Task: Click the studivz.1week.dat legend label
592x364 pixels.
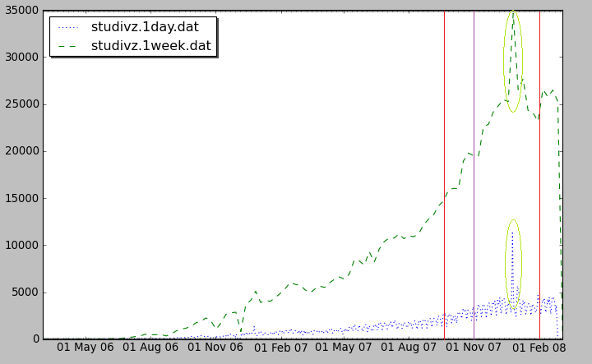Action: click(150, 46)
